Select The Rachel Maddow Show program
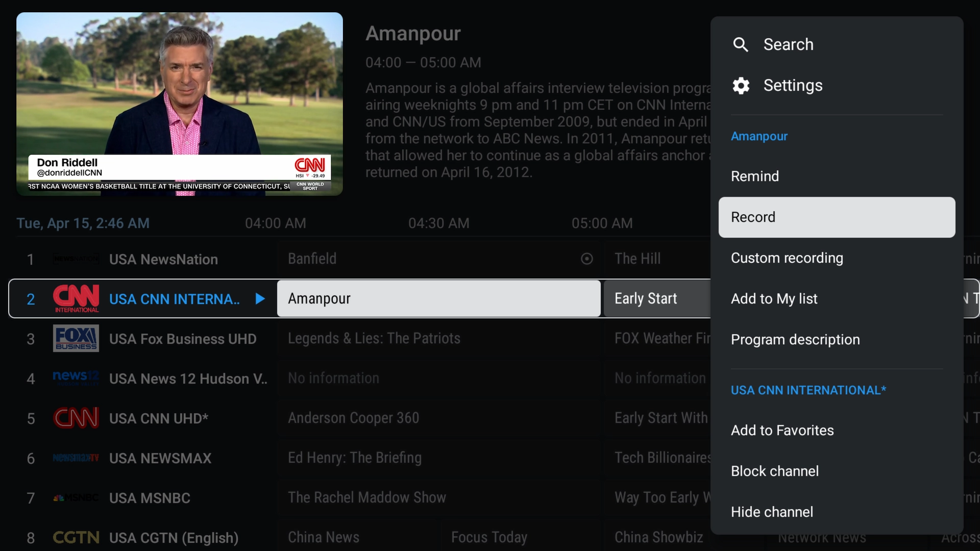 pyautogui.click(x=439, y=497)
